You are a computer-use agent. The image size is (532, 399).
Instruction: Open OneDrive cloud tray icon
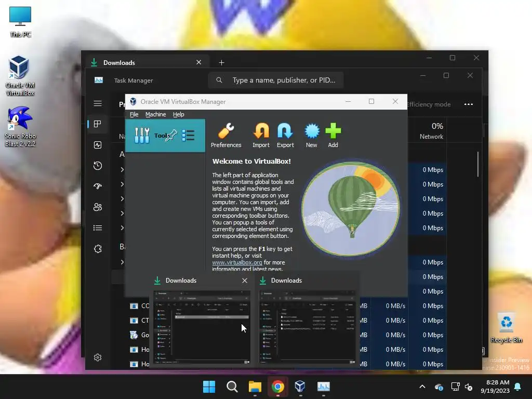pyautogui.click(x=438, y=387)
